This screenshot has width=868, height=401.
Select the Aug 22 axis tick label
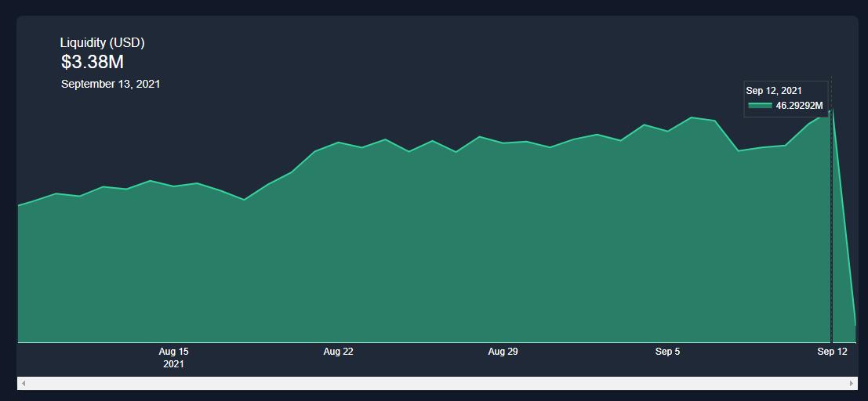pos(338,352)
